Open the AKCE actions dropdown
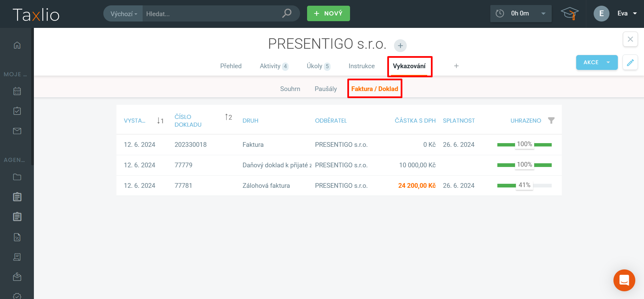644x299 pixels. [x=597, y=62]
